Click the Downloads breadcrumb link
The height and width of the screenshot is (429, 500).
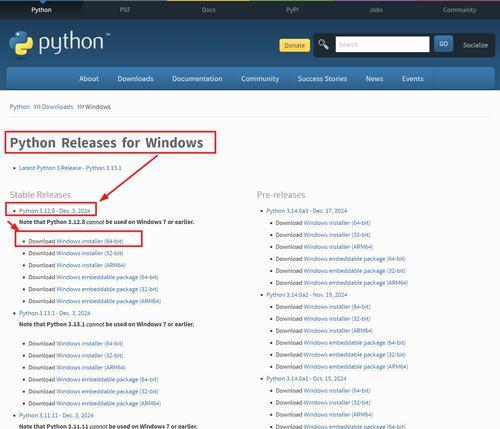point(57,107)
